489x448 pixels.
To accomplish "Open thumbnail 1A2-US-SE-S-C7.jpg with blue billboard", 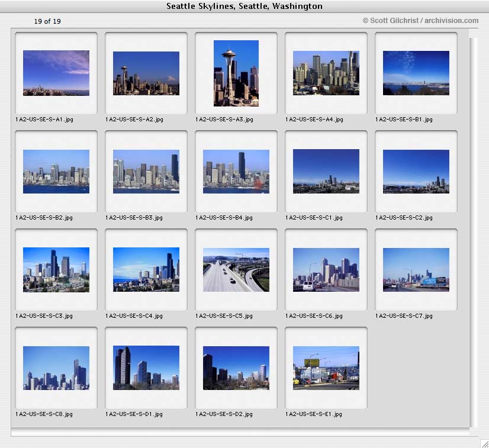I will 416,270.
